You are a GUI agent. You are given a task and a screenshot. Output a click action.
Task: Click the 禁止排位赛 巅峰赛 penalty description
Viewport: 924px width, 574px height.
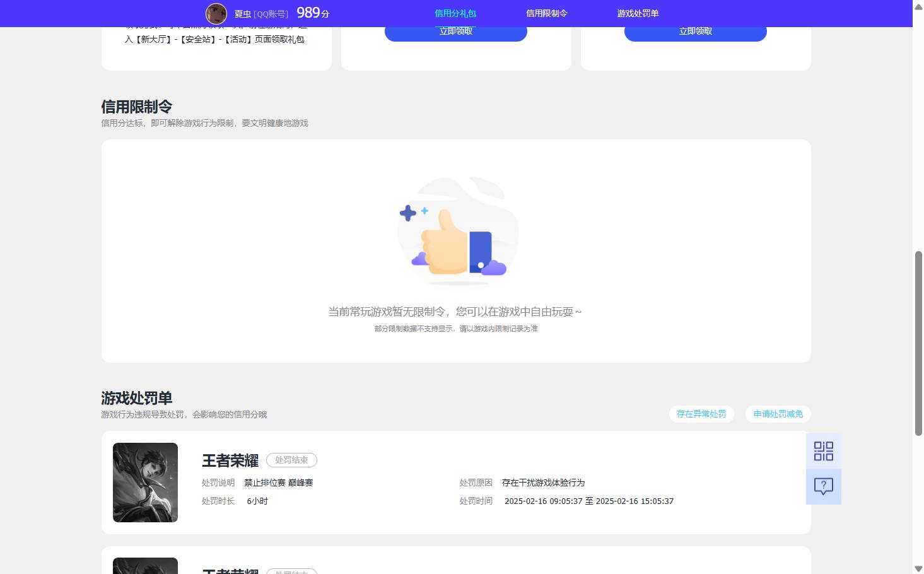[279, 483]
